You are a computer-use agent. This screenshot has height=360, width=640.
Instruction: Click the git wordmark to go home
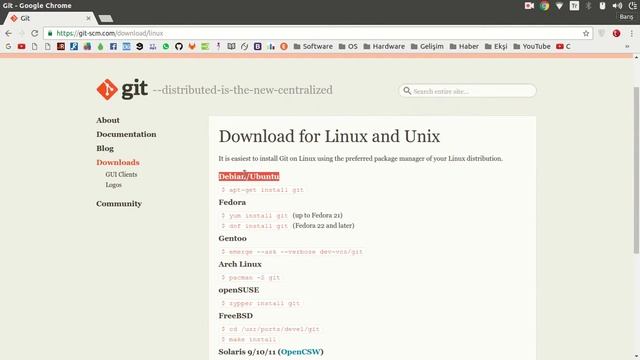click(x=135, y=89)
